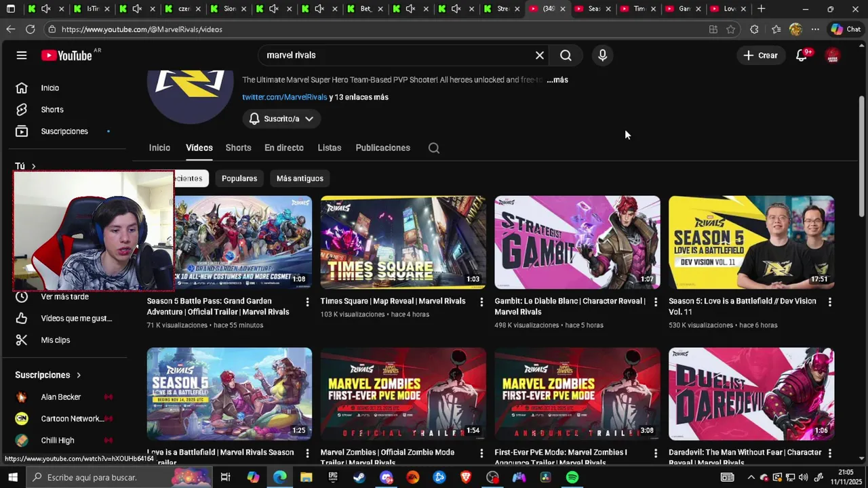Open the YouTube hamburger guide menu

22,56
